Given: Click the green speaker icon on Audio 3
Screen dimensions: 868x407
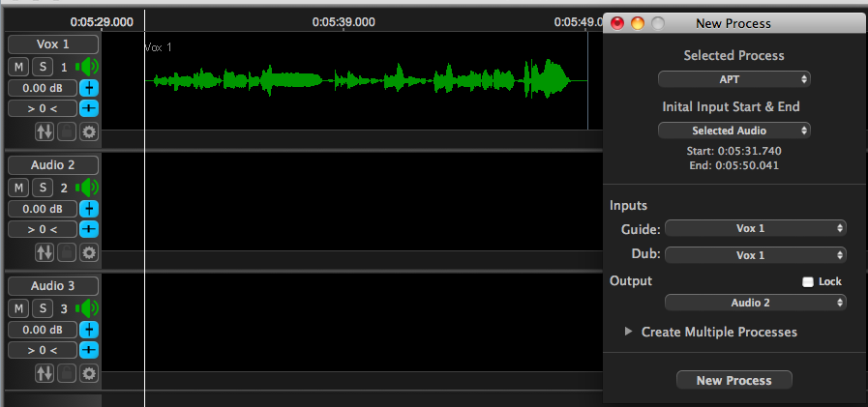Looking at the screenshot, I should (x=89, y=308).
